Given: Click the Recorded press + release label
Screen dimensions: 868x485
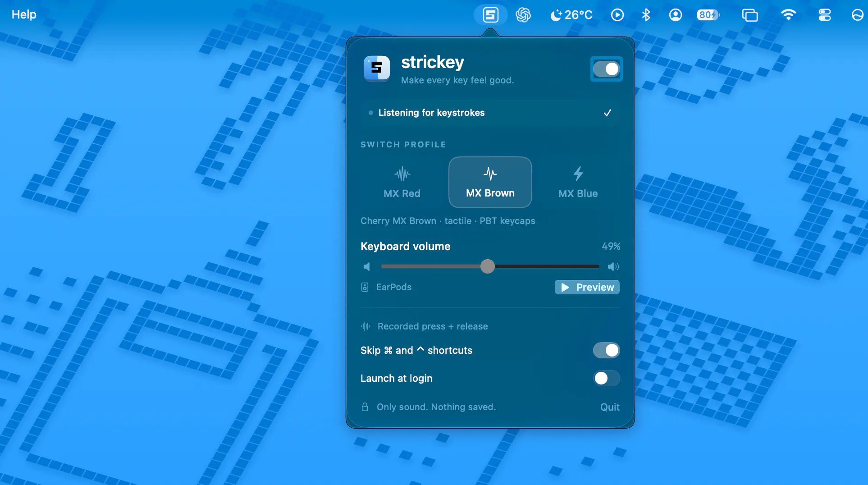Looking at the screenshot, I should (433, 326).
